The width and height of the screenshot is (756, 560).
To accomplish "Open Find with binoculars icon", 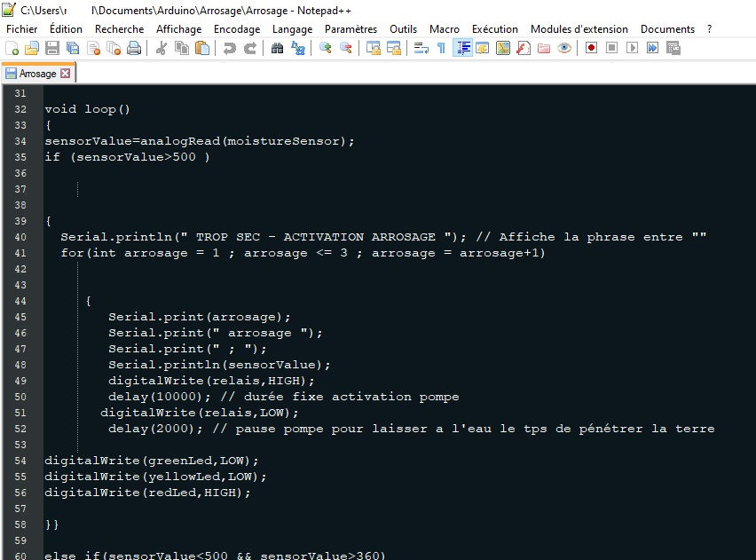I will point(277,48).
